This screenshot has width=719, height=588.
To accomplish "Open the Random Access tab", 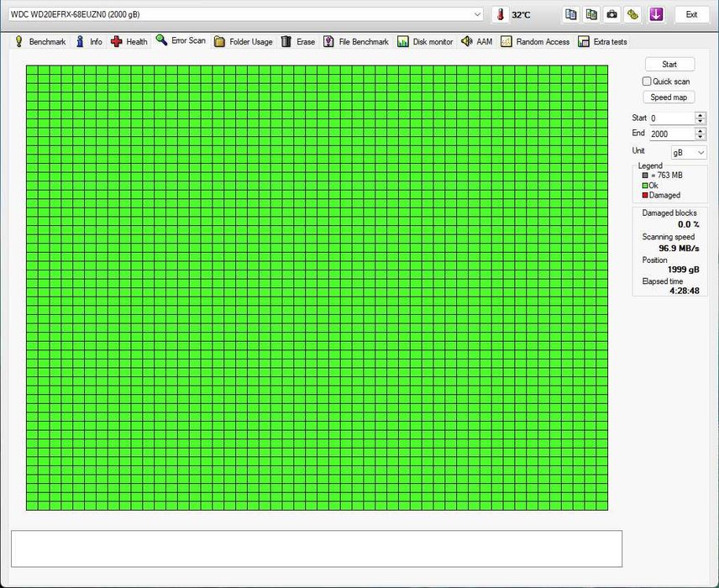I will pos(535,42).
